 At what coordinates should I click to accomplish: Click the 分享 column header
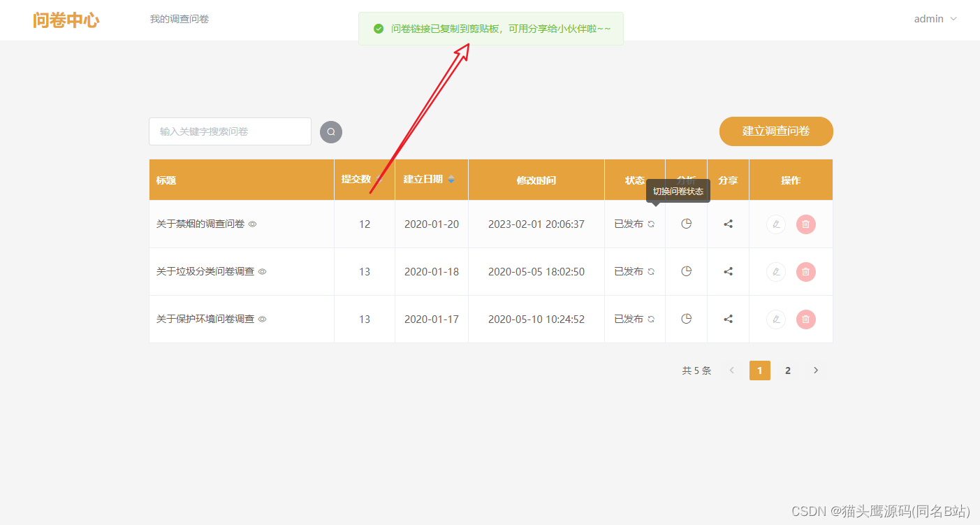click(728, 180)
